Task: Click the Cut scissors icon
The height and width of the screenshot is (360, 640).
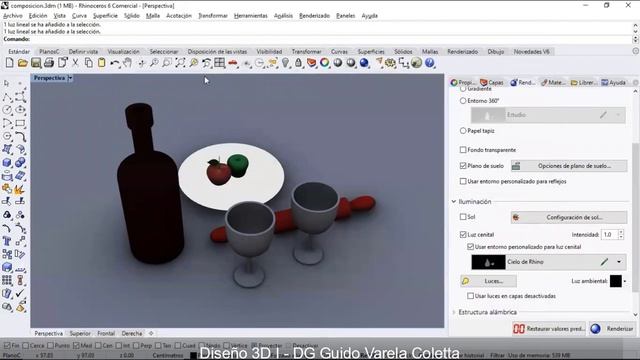Action: pos(75,63)
